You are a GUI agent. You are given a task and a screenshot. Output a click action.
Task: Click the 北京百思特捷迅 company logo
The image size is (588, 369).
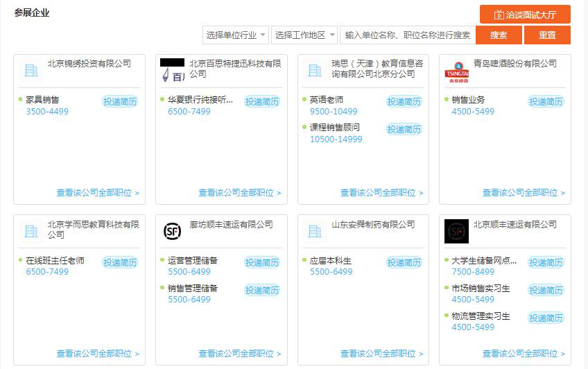[x=172, y=71]
